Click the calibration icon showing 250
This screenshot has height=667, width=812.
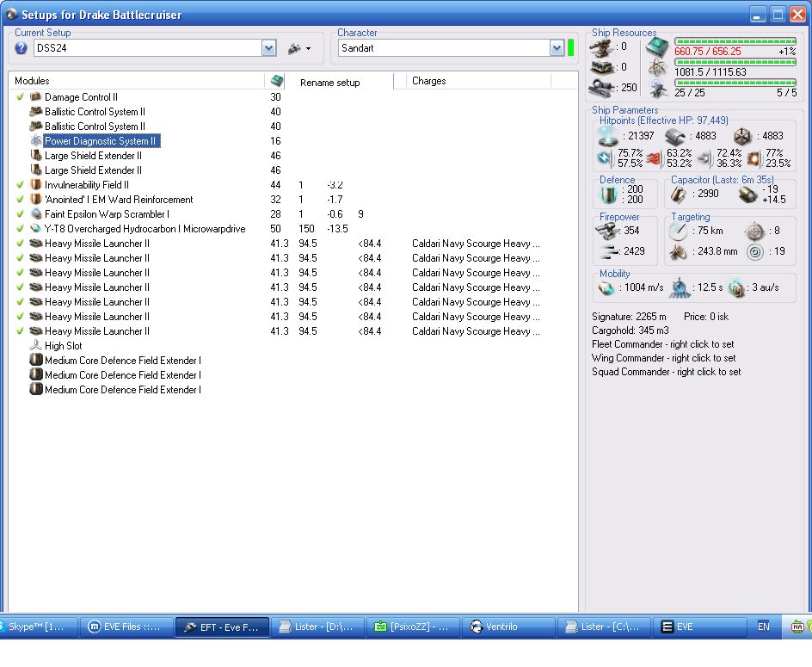coord(602,87)
